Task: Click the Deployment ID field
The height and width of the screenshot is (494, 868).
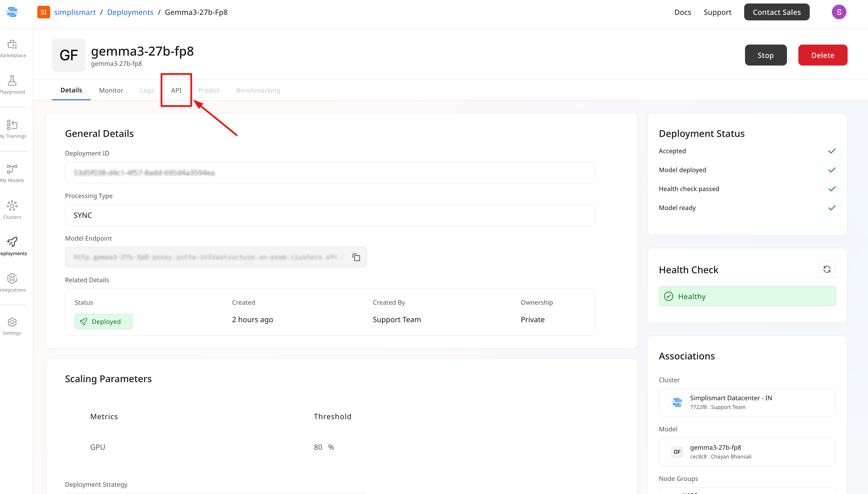Action: pyautogui.click(x=330, y=173)
